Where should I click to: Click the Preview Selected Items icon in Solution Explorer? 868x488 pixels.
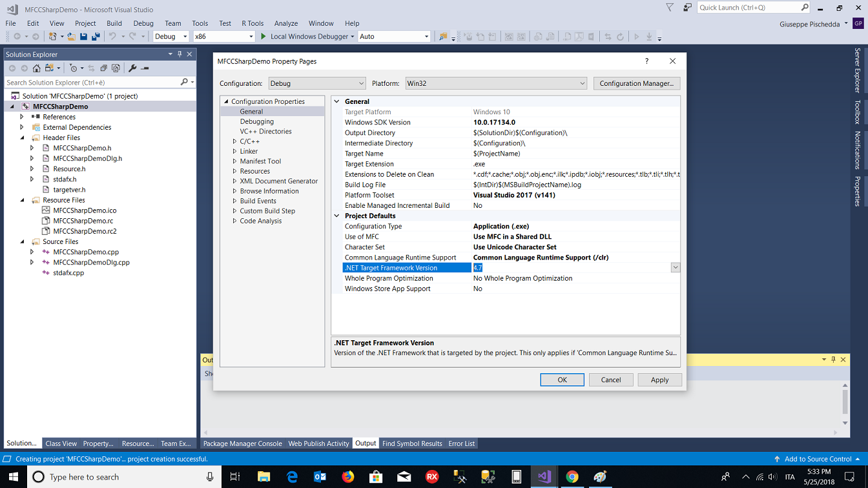tap(145, 68)
